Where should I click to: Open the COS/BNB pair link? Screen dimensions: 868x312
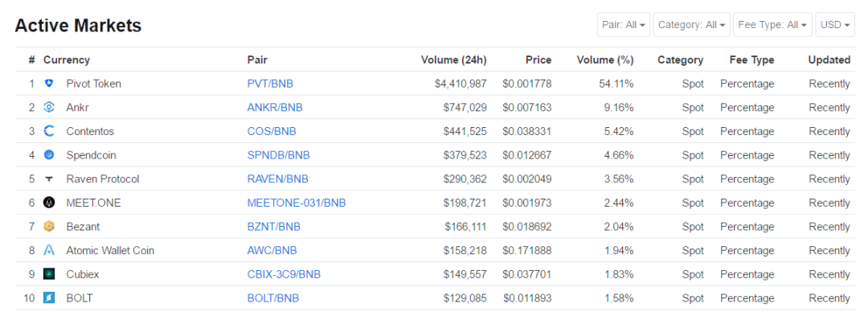click(272, 131)
